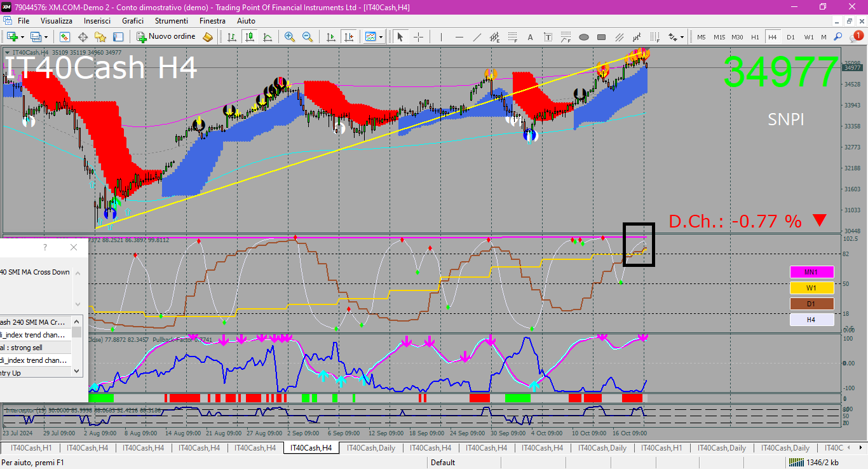Open the Inserisci menu
The image size is (868, 469).
click(x=97, y=21)
